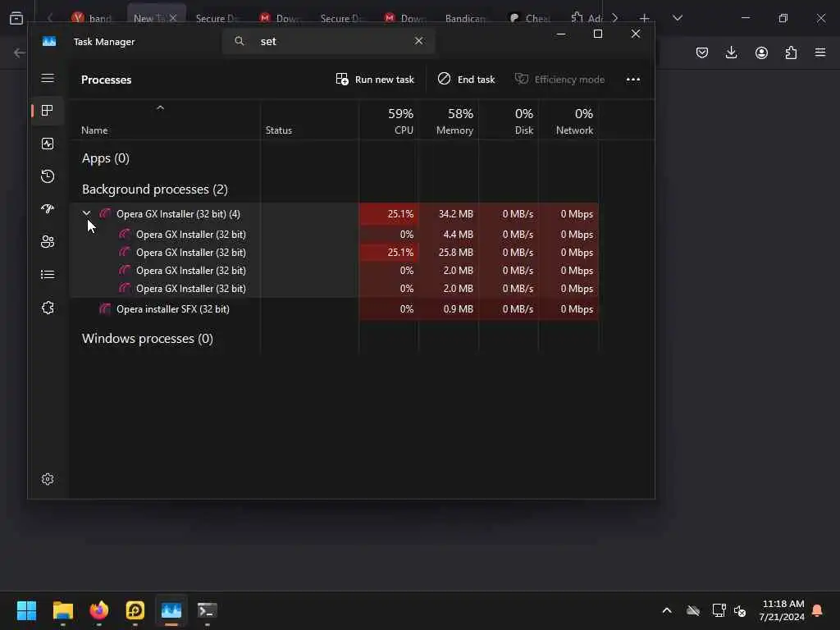Open App history sidebar icon
The height and width of the screenshot is (630, 840).
47,176
